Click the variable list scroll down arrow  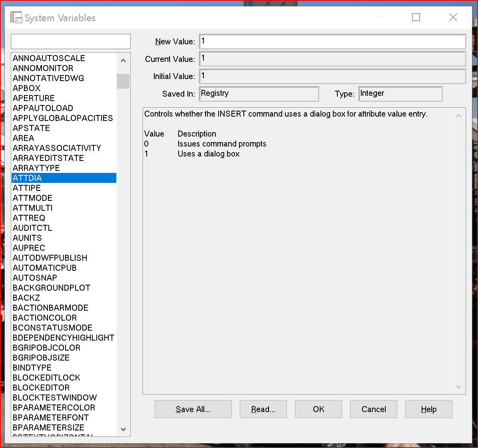click(x=123, y=429)
